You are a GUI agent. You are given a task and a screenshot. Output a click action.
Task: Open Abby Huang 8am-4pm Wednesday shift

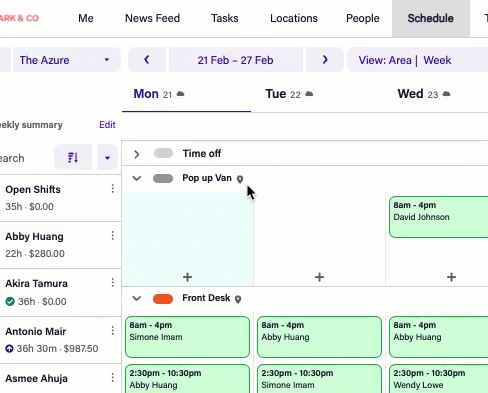click(439, 337)
